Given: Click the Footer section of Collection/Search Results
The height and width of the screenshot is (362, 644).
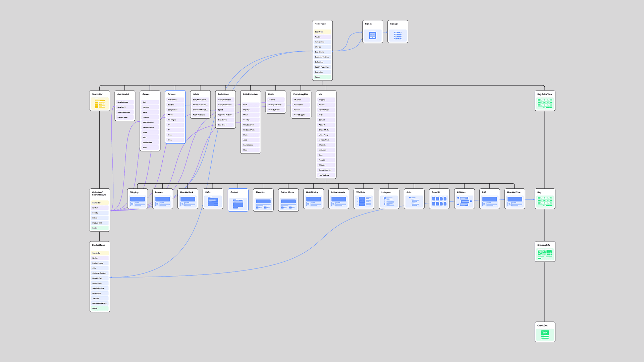Looking at the screenshot, I should (99, 228).
